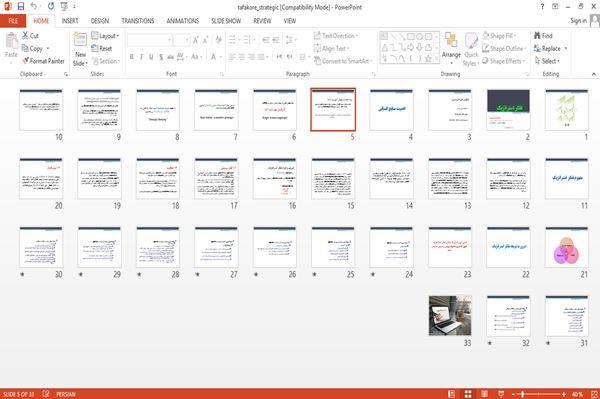Click the Font Color letter A icon
Viewport: 600px width, 399px height.
(x=214, y=57)
